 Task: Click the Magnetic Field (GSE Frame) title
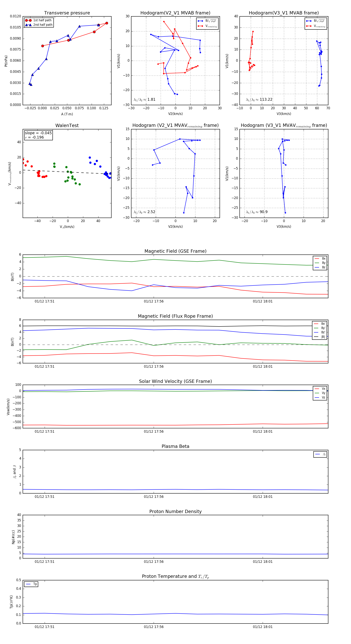175,251
